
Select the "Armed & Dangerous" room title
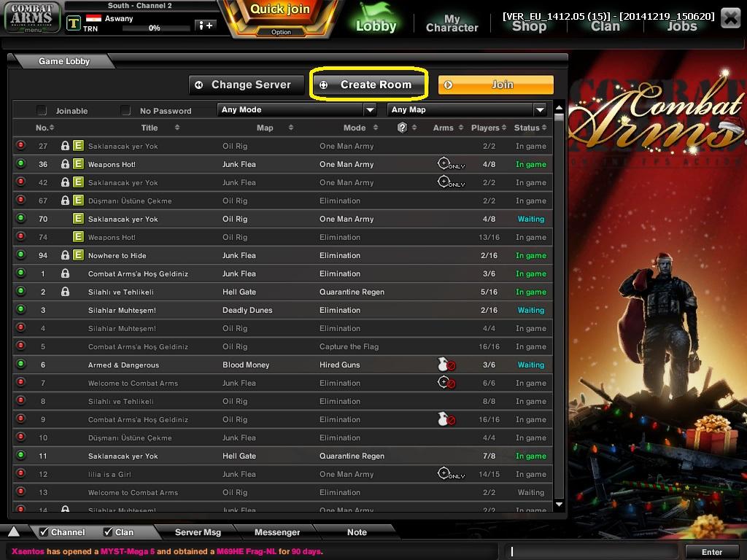123,365
